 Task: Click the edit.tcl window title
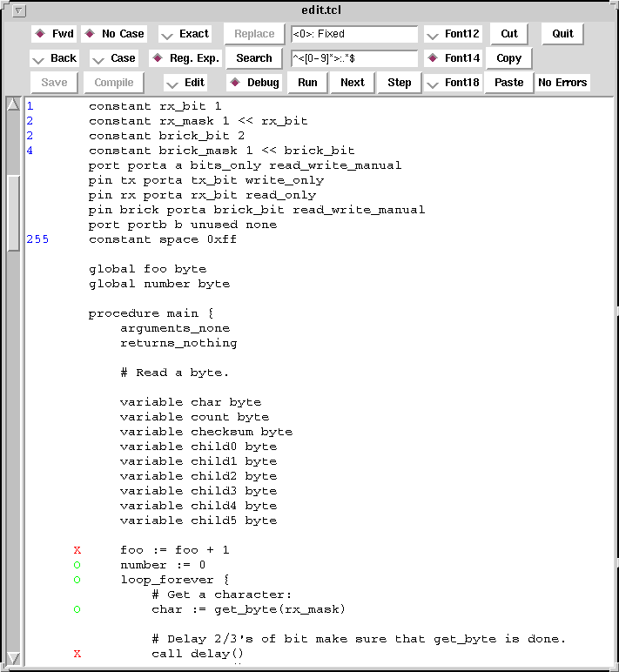[321, 10]
